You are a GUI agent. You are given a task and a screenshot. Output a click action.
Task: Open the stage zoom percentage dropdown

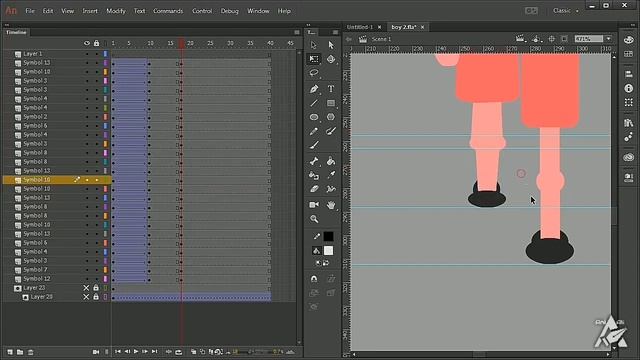point(609,39)
